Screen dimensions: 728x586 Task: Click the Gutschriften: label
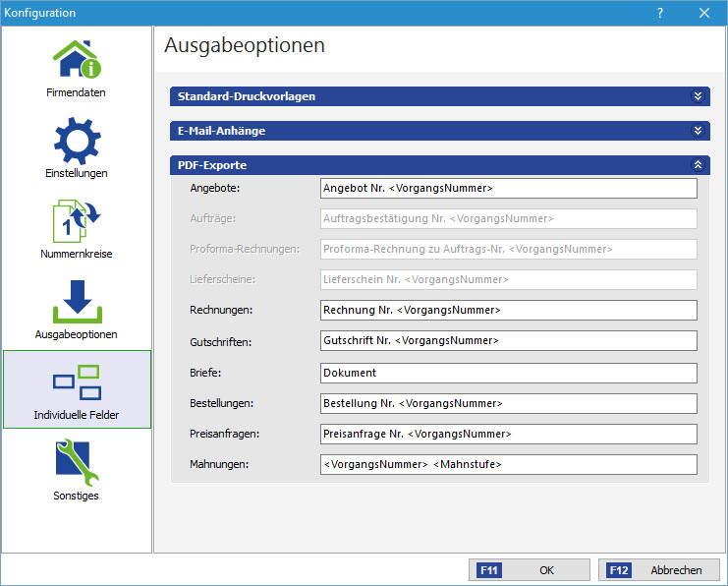pyautogui.click(x=220, y=342)
